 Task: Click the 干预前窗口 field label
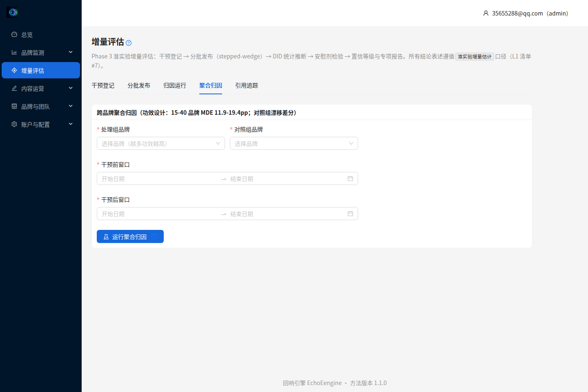(116, 165)
